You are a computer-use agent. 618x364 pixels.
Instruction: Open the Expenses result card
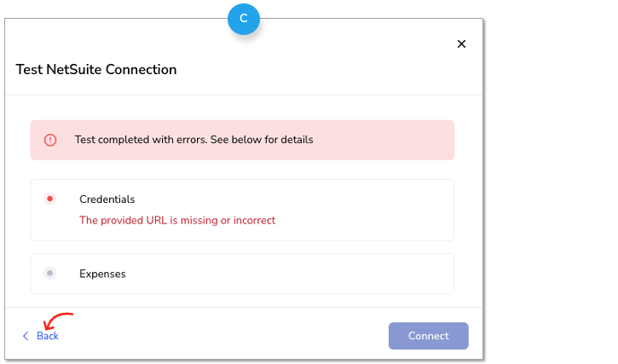click(x=242, y=274)
